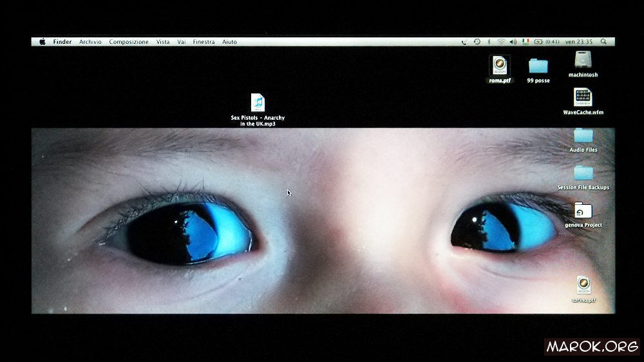Select the Sex Pistols mp3 file
644x362 pixels.
[258, 103]
